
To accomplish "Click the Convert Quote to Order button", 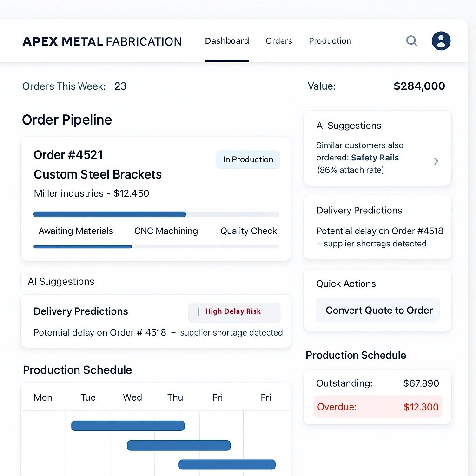I will click(x=378, y=311).
